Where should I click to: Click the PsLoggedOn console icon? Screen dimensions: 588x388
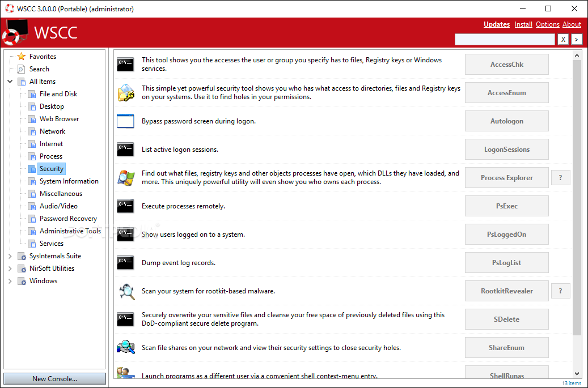(125, 234)
